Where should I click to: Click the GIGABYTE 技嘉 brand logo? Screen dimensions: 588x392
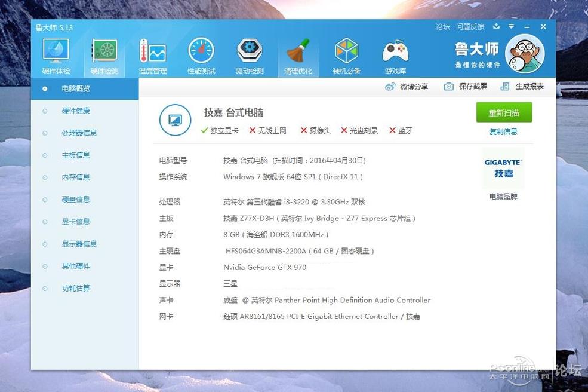503,168
